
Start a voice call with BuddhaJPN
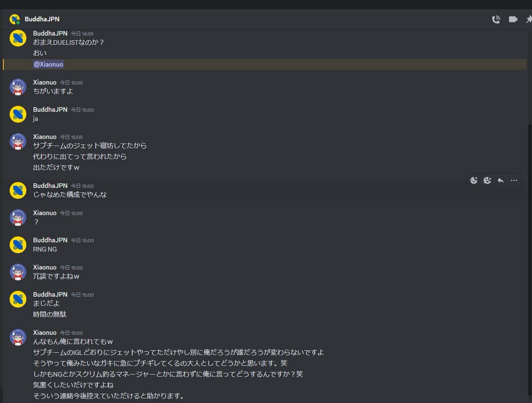click(496, 20)
